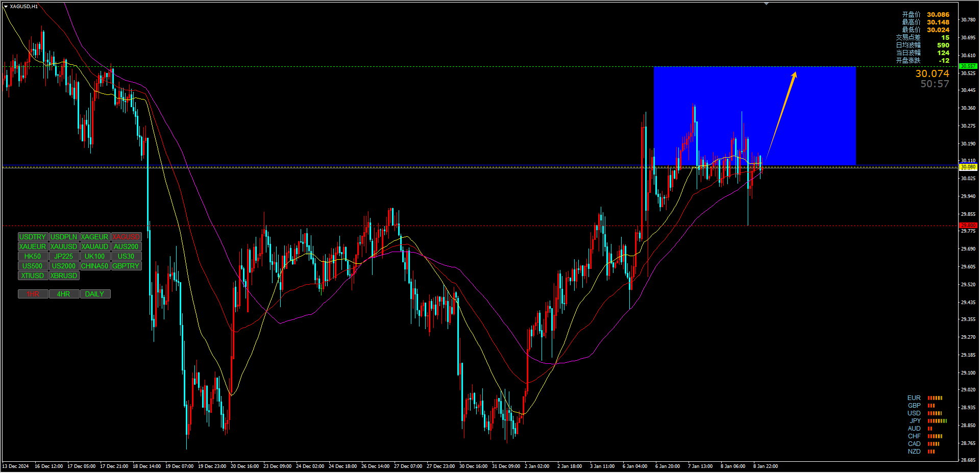980x473 pixels.
Task: Switch to the DAILY timeframe button
Action: (95, 294)
